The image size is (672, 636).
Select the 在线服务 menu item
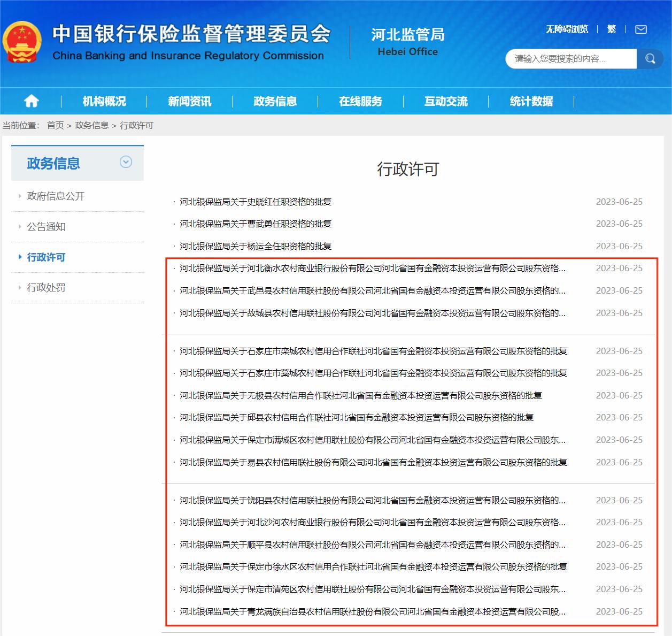click(360, 101)
